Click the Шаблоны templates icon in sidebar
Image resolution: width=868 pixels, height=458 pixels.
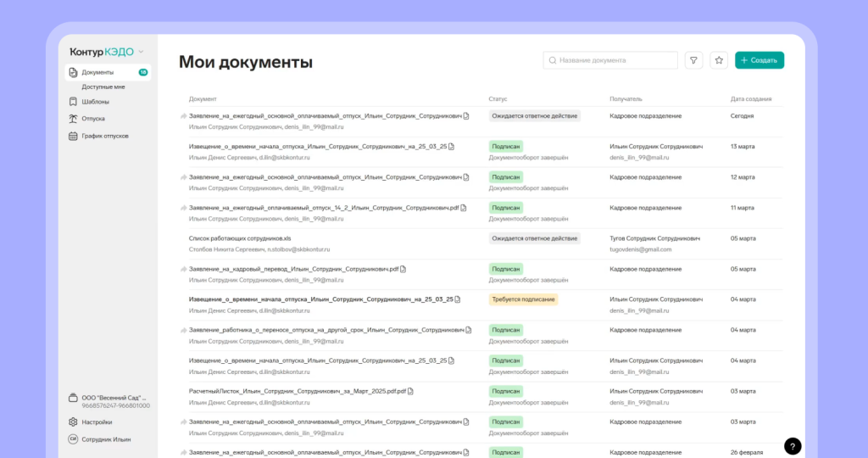coord(73,102)
